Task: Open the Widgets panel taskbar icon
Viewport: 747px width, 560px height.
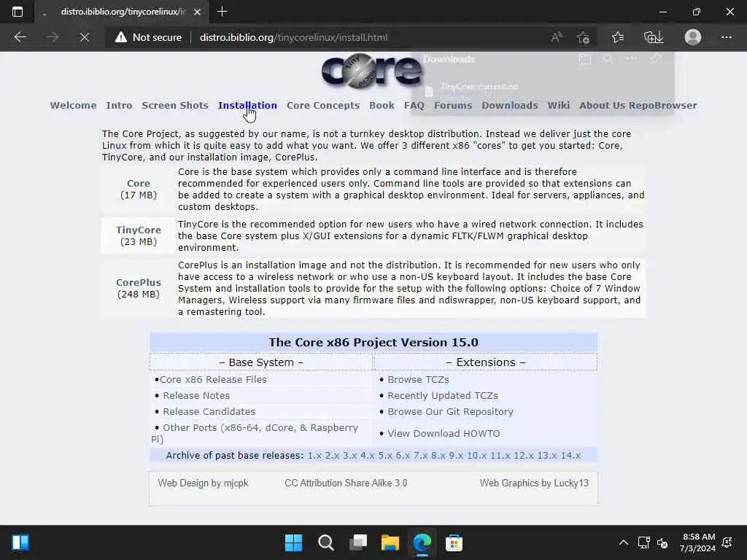Action: 20,542
